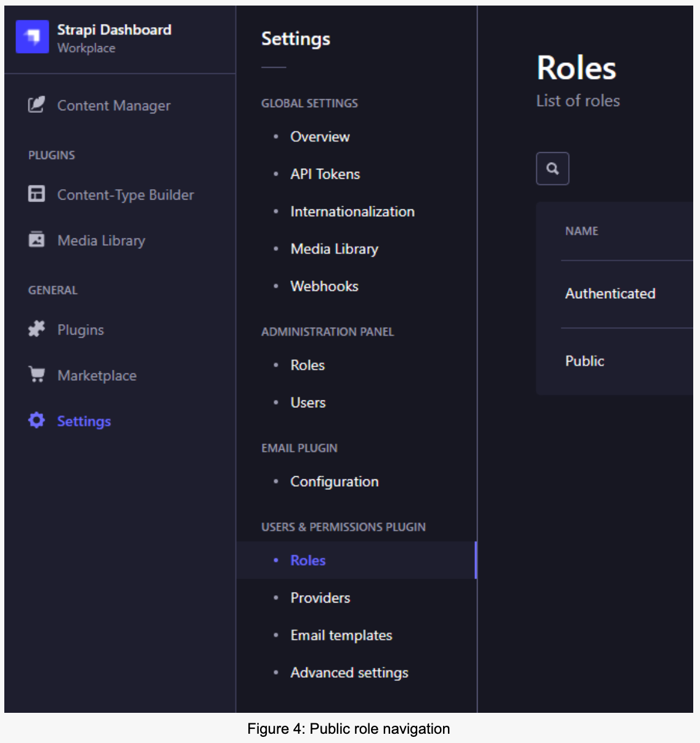Select the Public role row

(585, 361)
